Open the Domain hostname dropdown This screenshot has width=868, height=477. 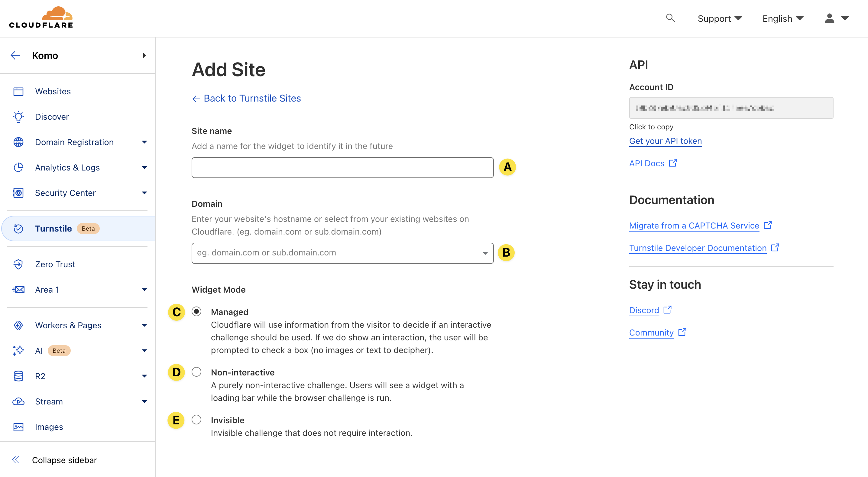click(x=485, y=253)
